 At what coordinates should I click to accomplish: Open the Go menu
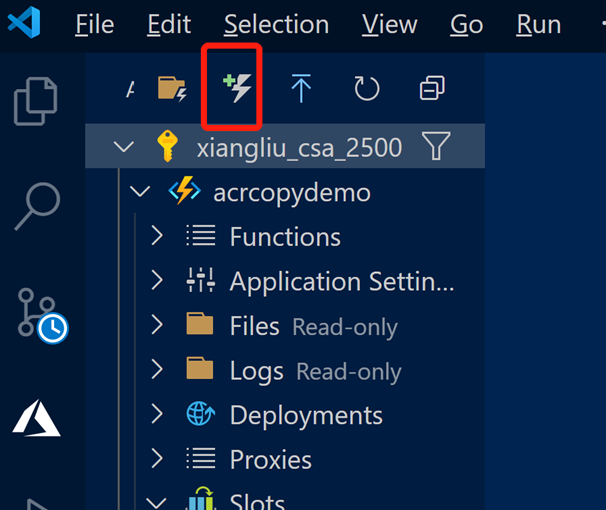tap(466, 25)
